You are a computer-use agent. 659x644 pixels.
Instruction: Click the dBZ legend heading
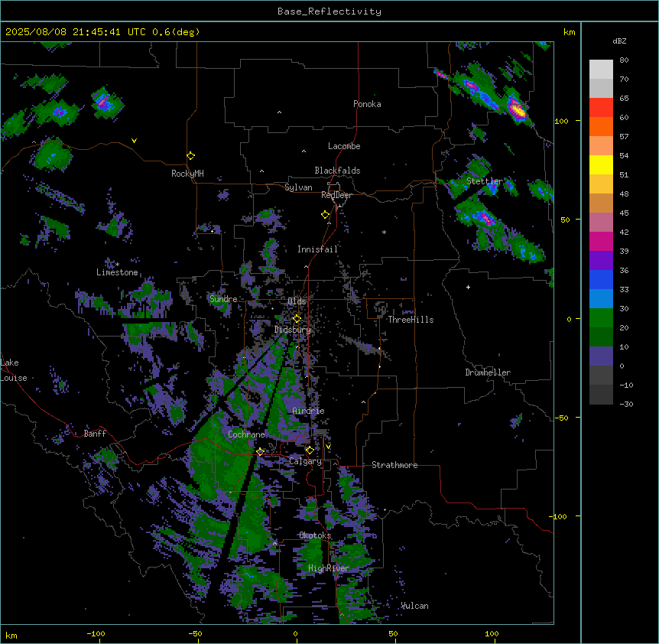tap(619, 41)
